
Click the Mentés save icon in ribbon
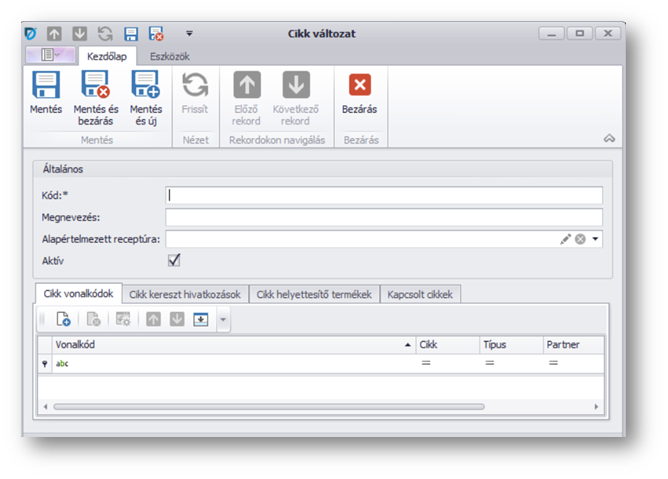pos(46,85)
